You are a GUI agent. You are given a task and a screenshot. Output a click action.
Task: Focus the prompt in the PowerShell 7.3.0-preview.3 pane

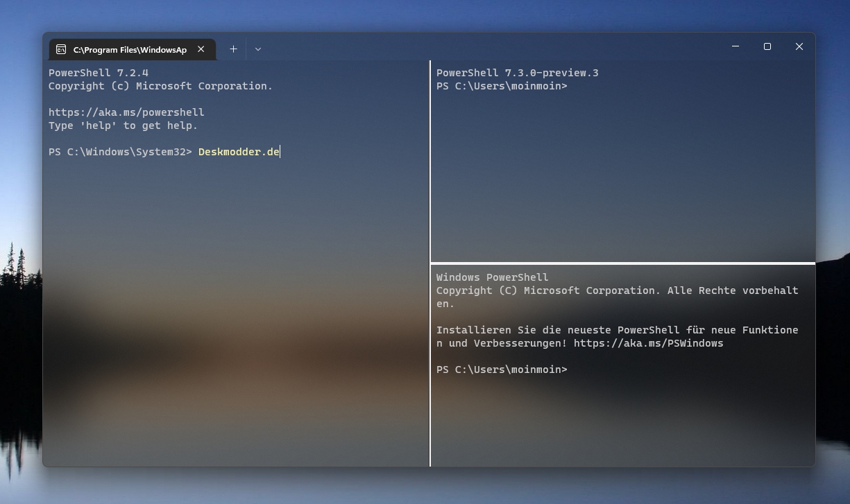tap(502, 86)
